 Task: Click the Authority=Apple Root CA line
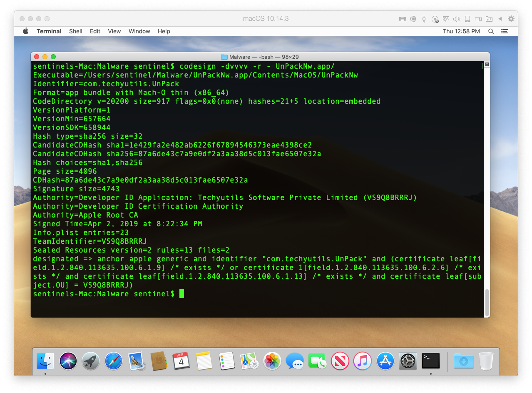pos(85,215)
